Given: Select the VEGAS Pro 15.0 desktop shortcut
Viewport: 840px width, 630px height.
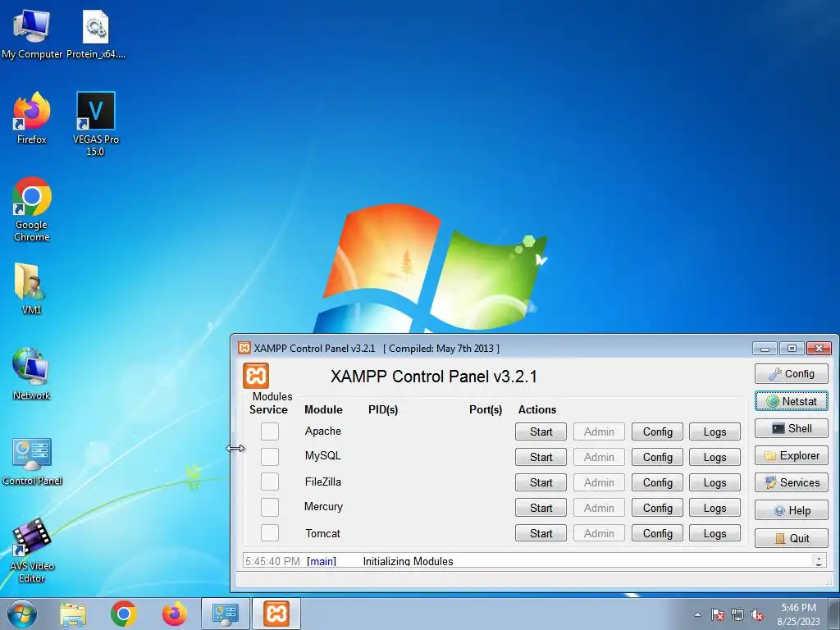Looking at the screenshot, I should coord(96,123).
